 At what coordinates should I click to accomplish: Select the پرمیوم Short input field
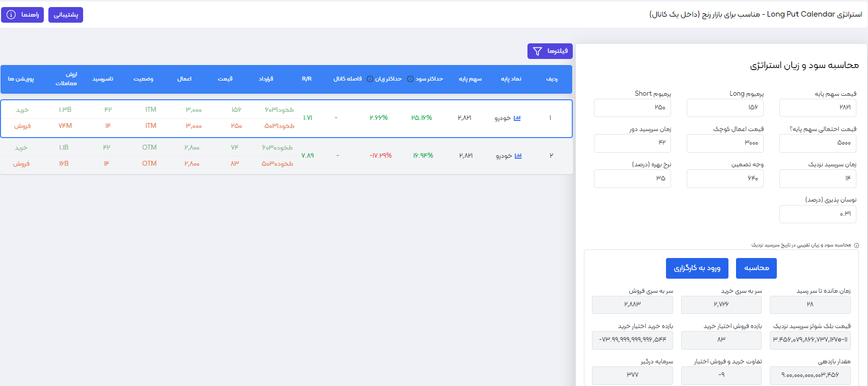click(632, 108)
